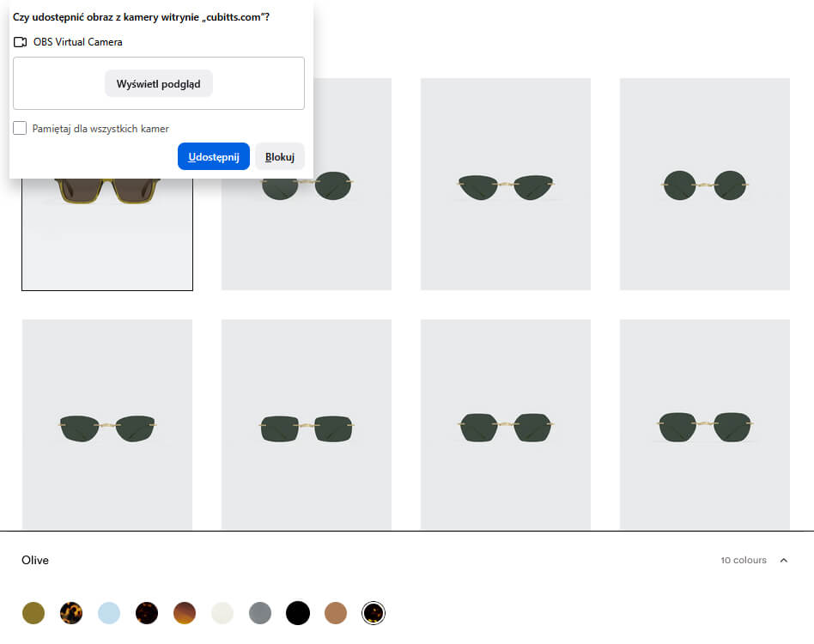Click the camera icon beside OBS Virtual Camera

[21, 42]
